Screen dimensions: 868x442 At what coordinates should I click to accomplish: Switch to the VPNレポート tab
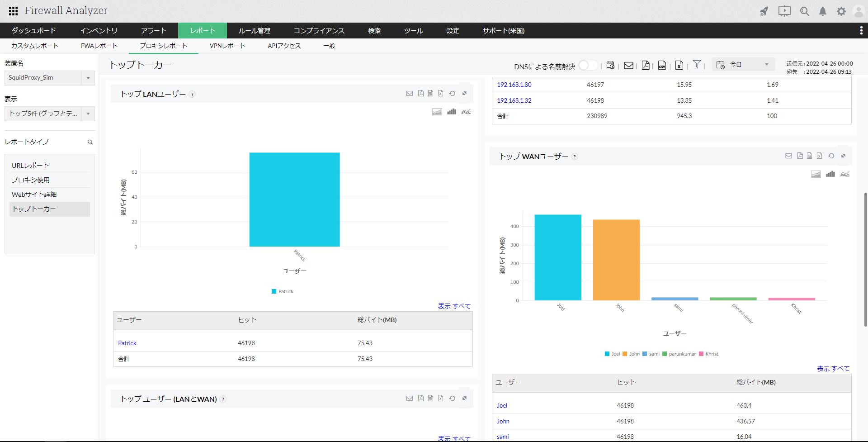227,46
